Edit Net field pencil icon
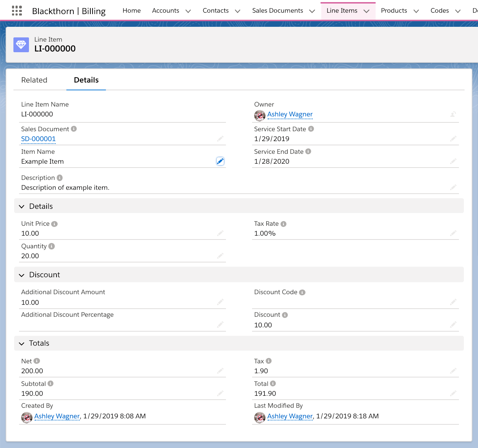 [x=220, y=370]
